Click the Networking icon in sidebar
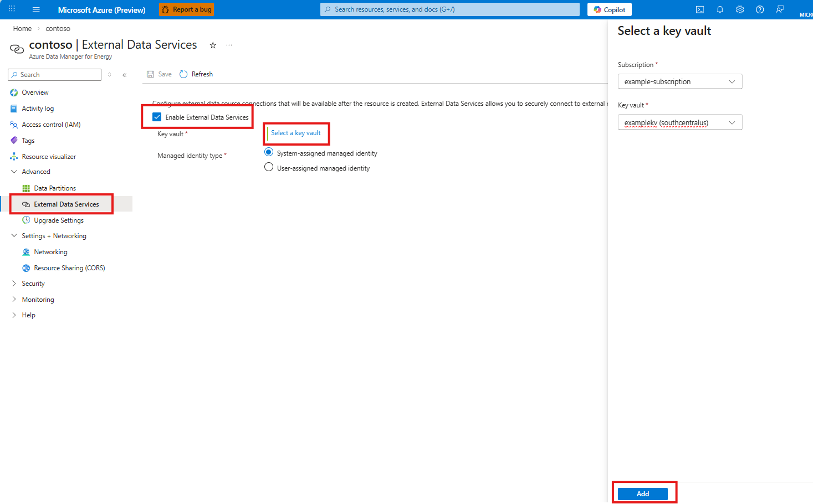Viewport: 813px width, 504px height. 26,252
